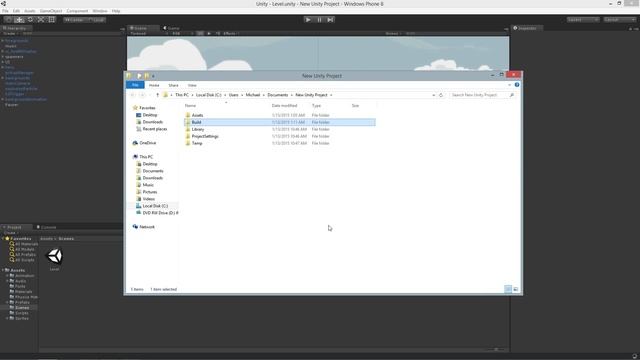Screen dimensions: 640x360
Task: Click the Refresh button in Explorer address bar
Action: point(441,95)
